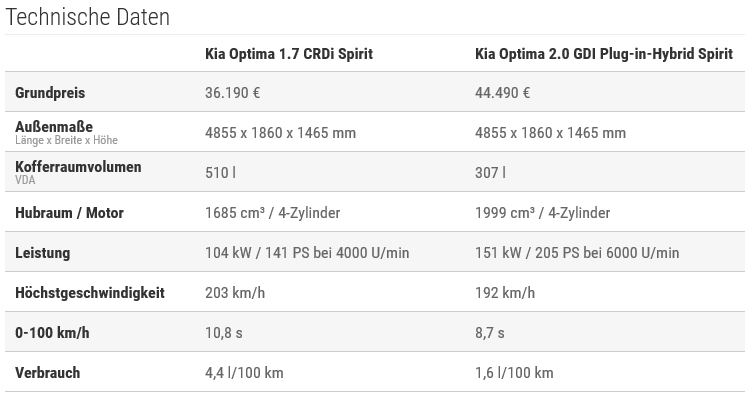The height and width of the screenshot is (404, 755).
Task: Click the Hubraum / Motor row label
Action: pyautogui.click(x=69, y=213)
